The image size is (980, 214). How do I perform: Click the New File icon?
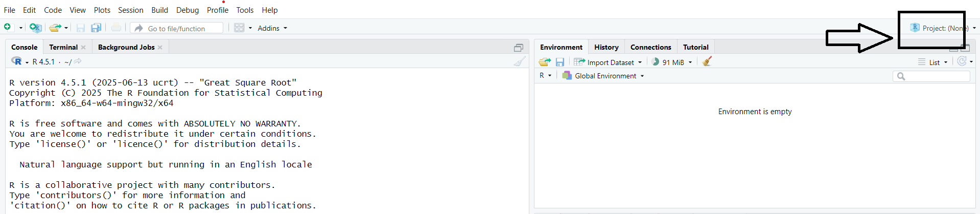pos(8,27)
